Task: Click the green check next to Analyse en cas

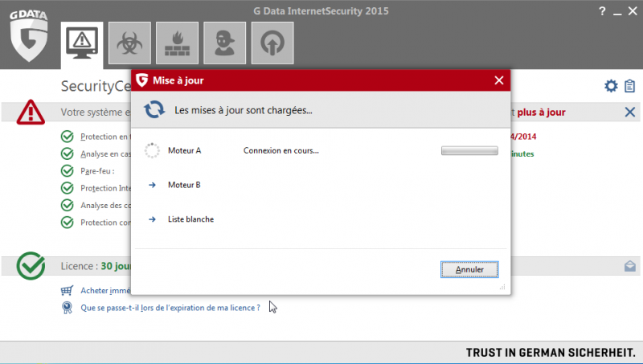Action: pos(68,153)
